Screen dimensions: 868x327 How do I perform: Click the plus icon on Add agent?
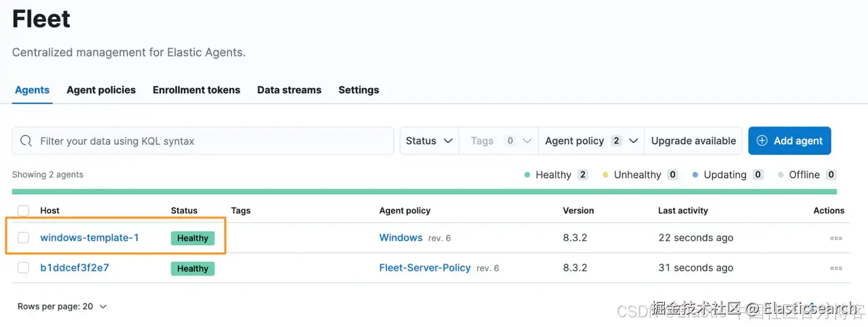click(x=762, y=141)
